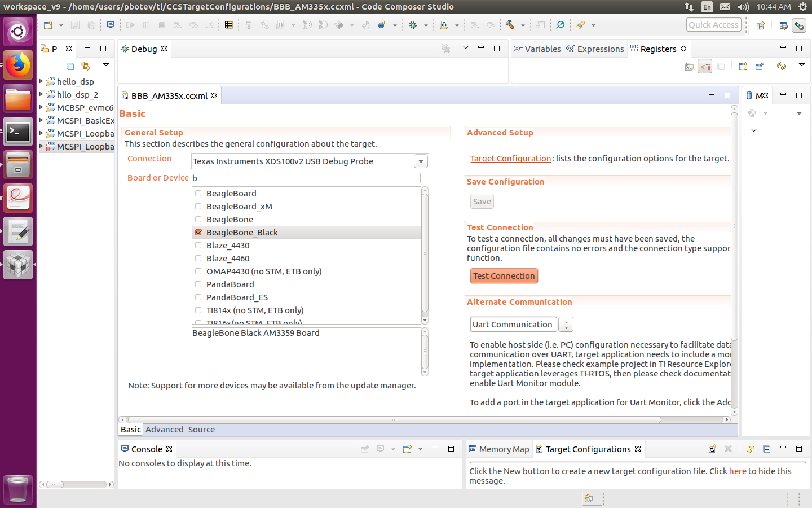
Task: Click the collapse all icon in Registers view
Action: 721,66
